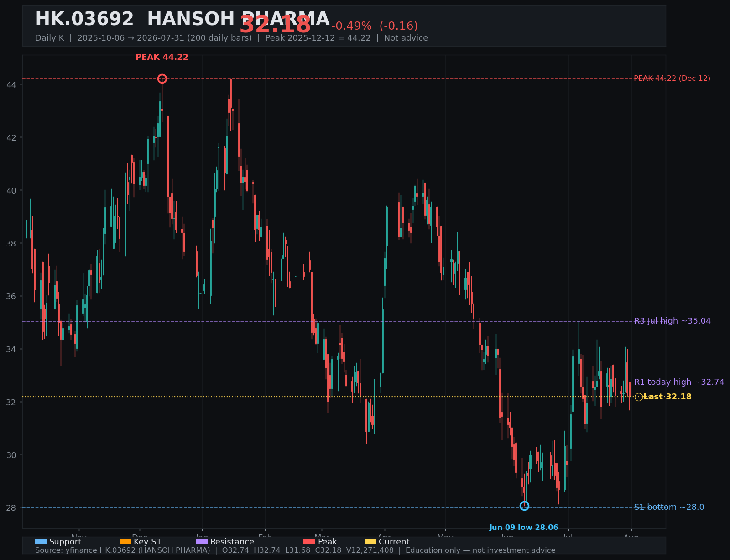Click the 30 tick on the price axis
730x560 pixels.
pyautogui.click(x=11, y=455)
